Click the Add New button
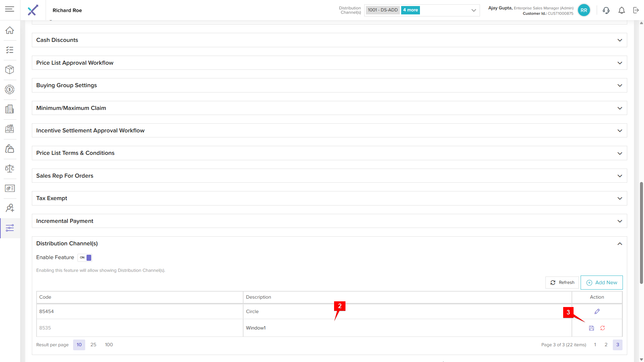Viewport: 644px width, 362px height. click(x=601, y=283)
